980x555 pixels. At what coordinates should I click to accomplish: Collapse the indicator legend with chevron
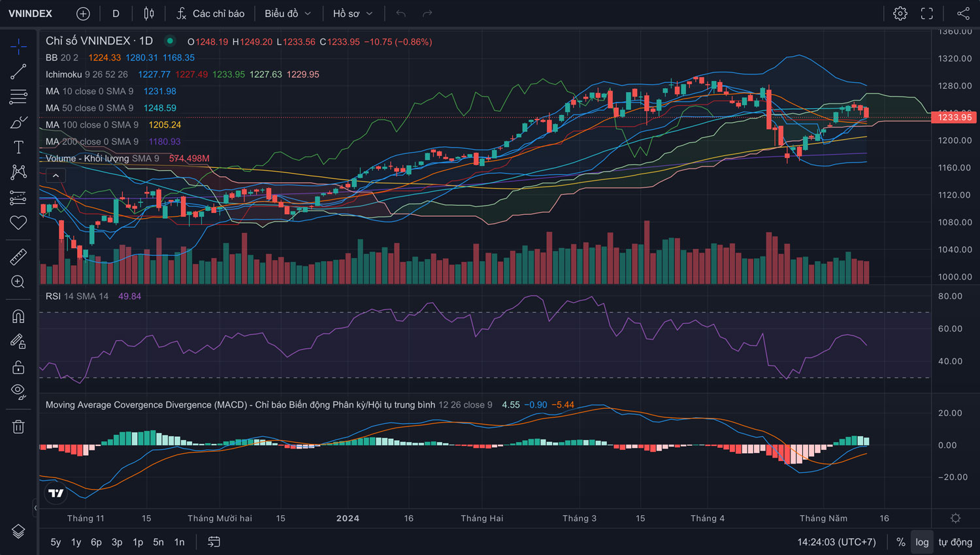pyautogui.click(x=56, y=176)
